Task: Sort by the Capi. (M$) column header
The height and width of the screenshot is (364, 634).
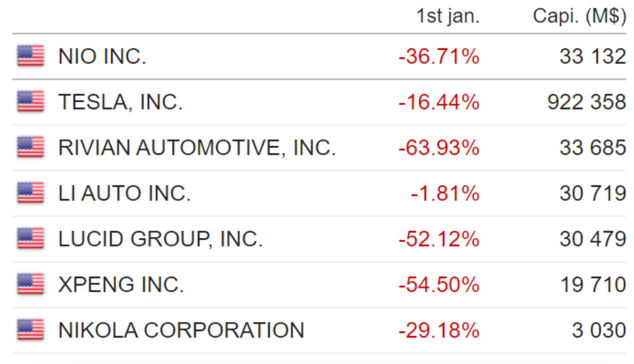Action: pos(579,16)
